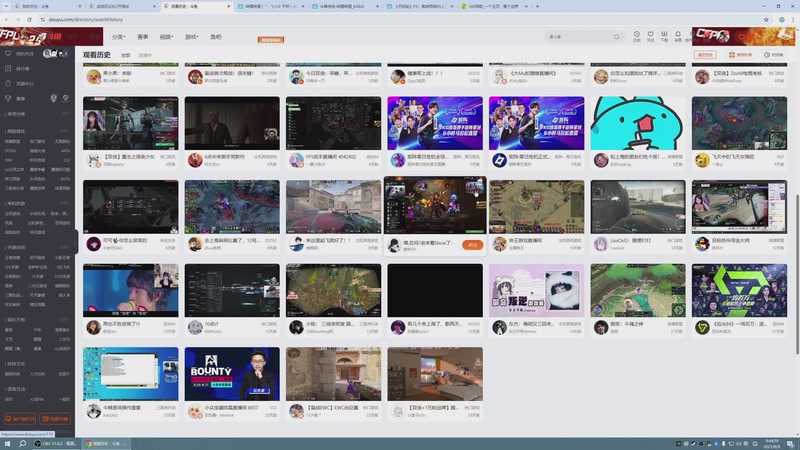Click the DOTA2 link in sidebar categories
Viewport: 800px width, 450px height.
point(10,151)
